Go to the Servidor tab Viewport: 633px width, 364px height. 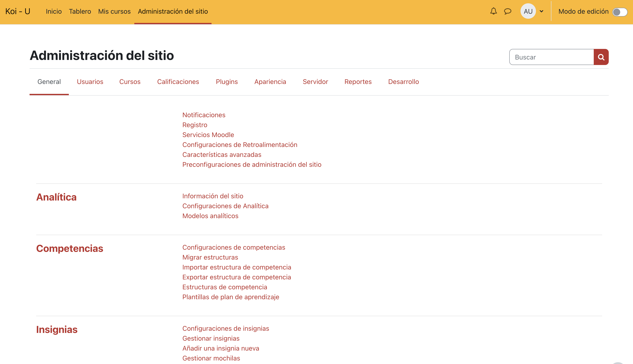pyautogui.click(x=315, y=82)
